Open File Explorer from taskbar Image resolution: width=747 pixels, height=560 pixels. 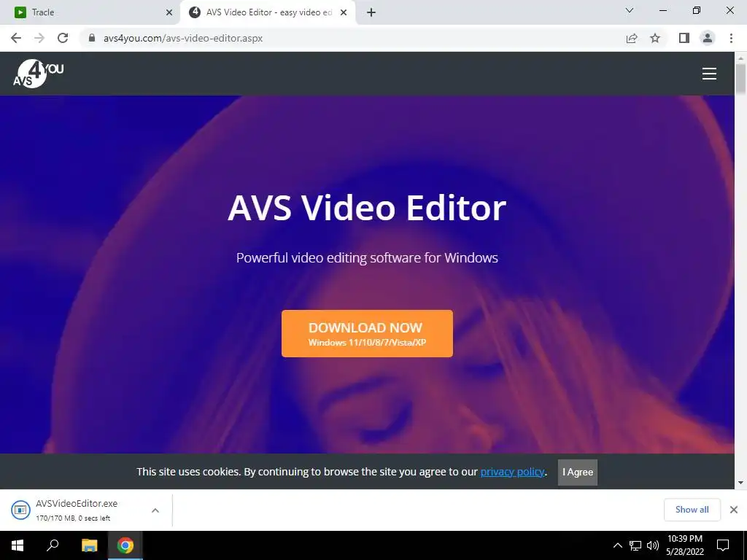[89, 545]
